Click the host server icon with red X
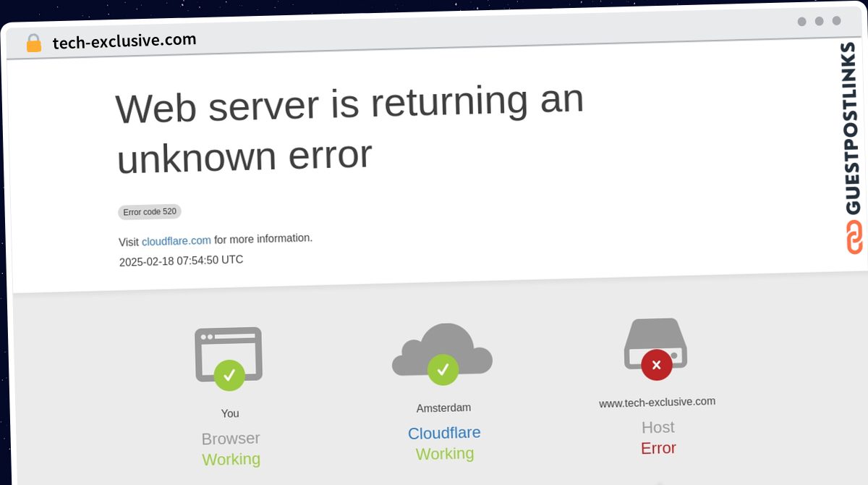868x485 pixels. pos(655,349)
